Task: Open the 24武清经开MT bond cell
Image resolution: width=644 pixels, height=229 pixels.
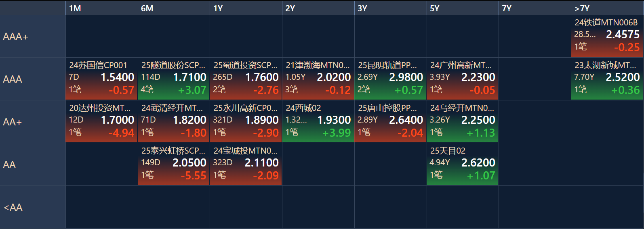Action: (x=174, y=122)
